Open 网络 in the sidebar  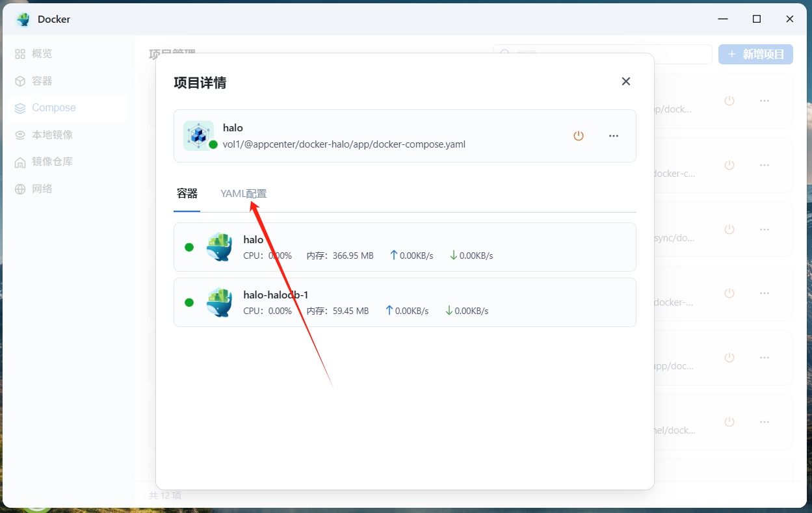(42, 189)
